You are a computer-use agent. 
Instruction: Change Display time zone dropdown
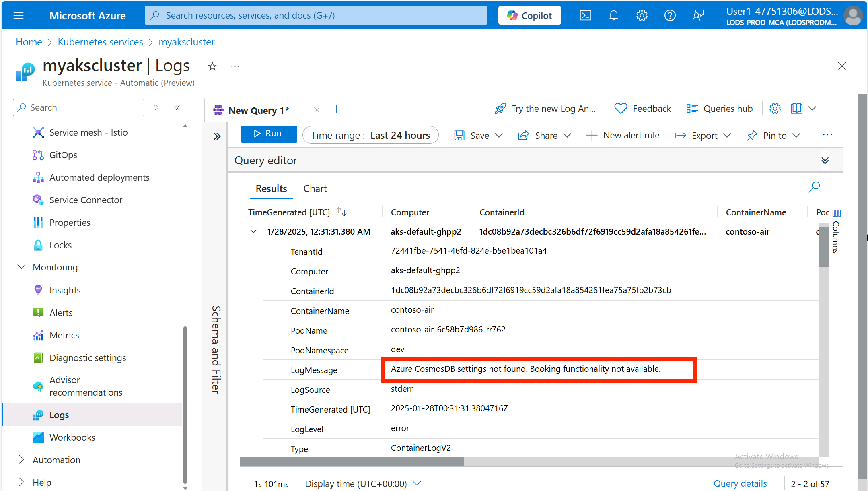click(363, 483)
